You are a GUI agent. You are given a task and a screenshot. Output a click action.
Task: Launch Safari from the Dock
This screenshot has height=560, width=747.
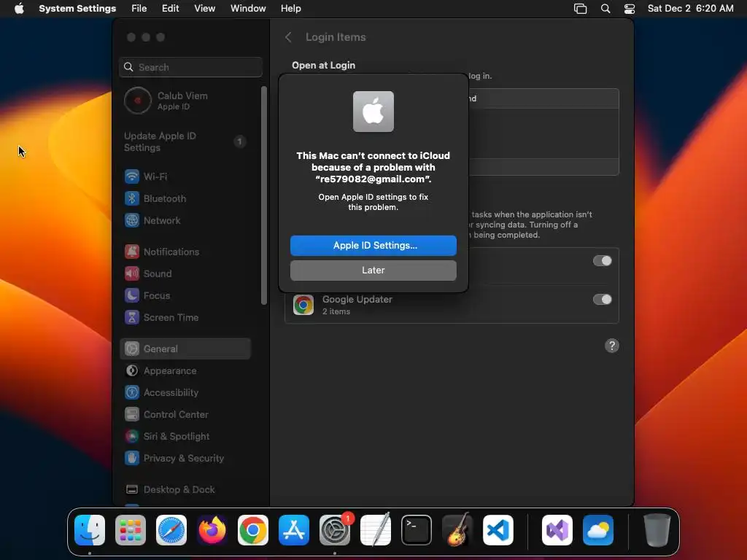[171, 530]
